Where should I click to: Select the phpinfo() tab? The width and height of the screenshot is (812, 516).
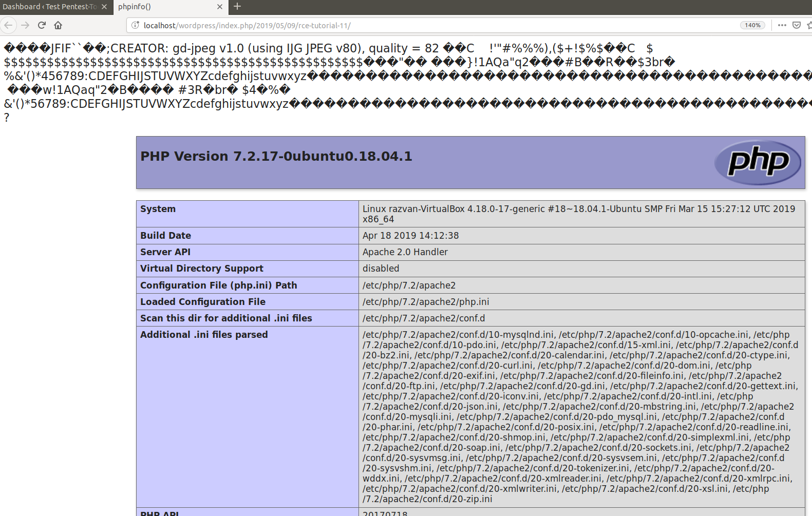162,7
